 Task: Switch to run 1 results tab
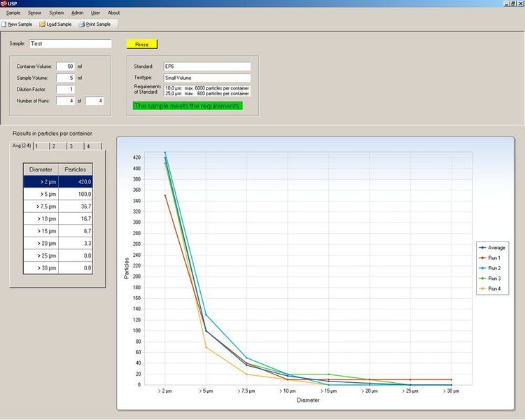[41, 146]
